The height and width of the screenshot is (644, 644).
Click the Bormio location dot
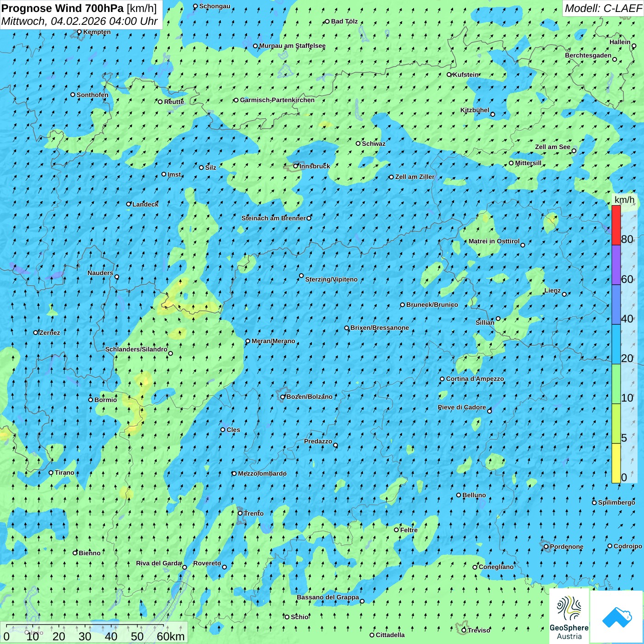pos(91,400)
